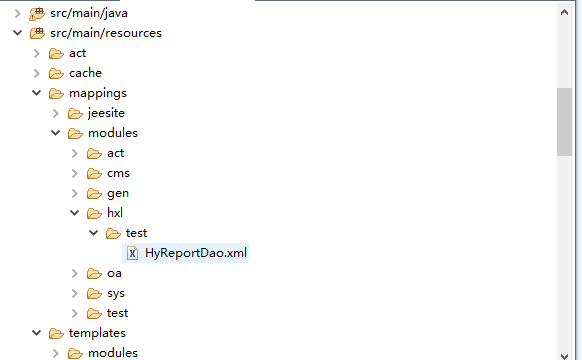Expand the act folder inside mappings modules
The image size is (582, 360).
point(75,153)
